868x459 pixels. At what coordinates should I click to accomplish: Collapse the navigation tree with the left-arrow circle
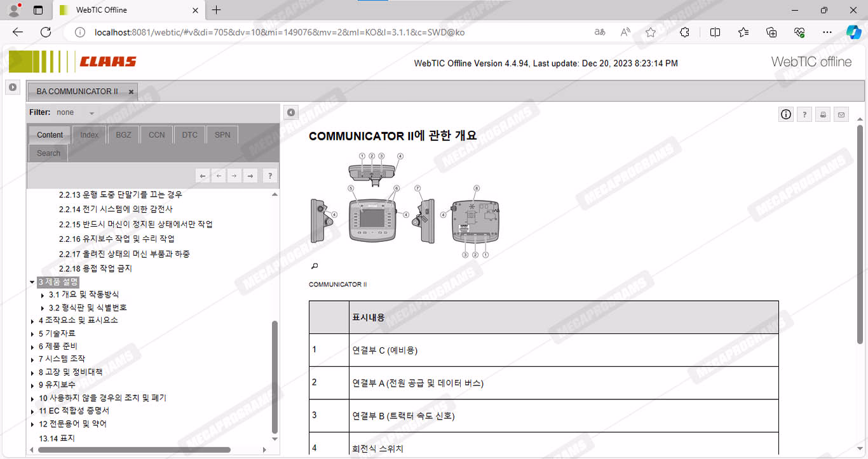coord(290,112)
